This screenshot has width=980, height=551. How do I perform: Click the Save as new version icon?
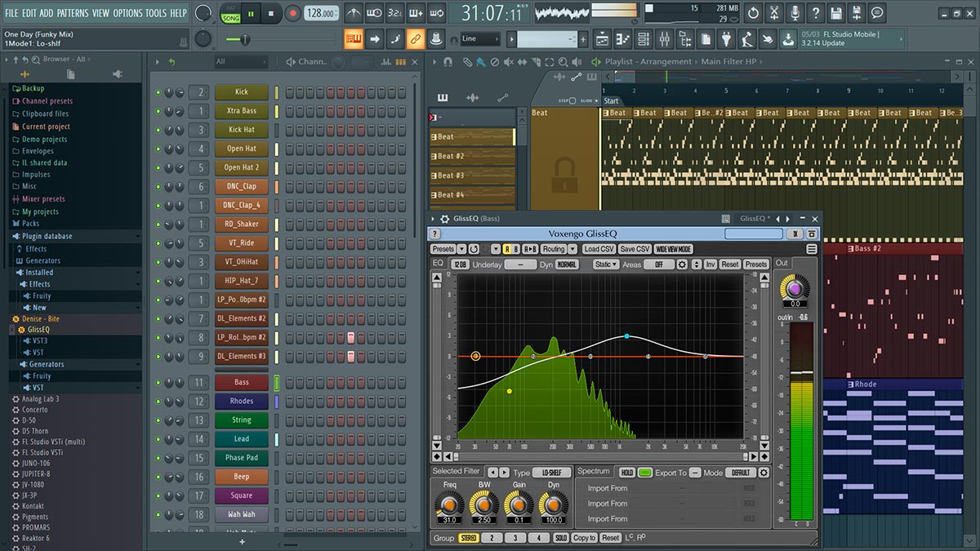(x=856, y=13)
